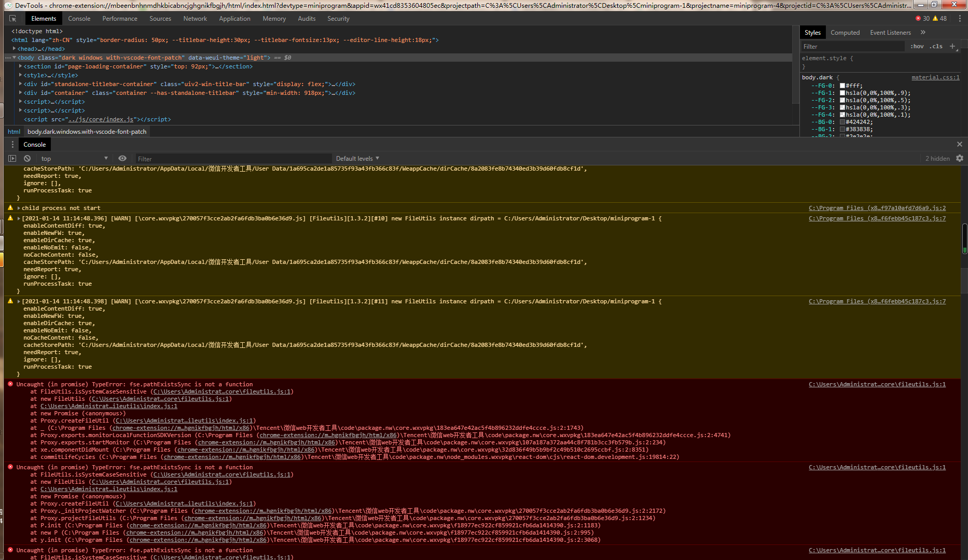Click the warning count 48 indicator
This screenshot has height=560, width=968.
(x=939, y=19)
